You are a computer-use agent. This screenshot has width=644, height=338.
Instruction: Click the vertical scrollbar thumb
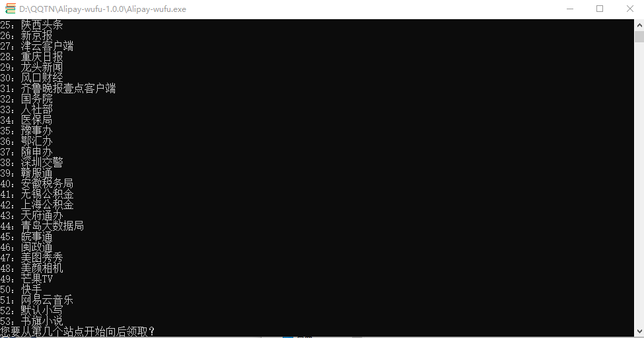[x=639, y=36]
